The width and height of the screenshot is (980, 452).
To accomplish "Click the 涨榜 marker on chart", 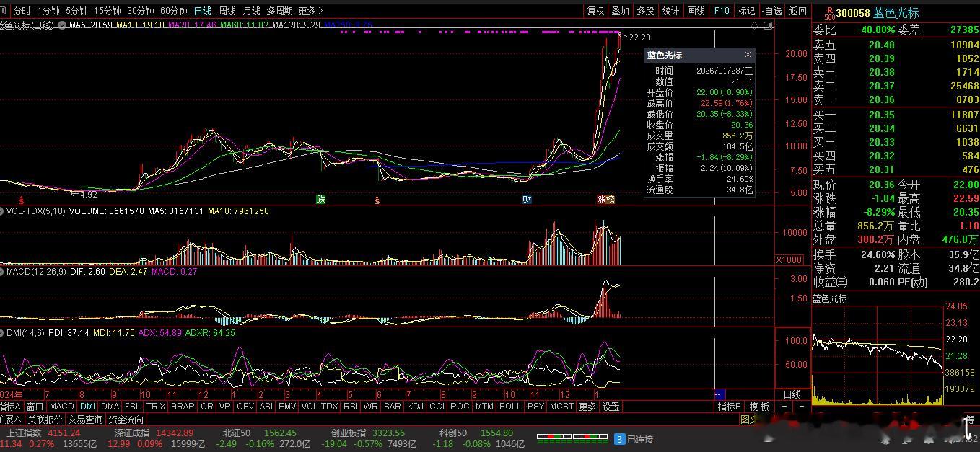I will 605,200.
